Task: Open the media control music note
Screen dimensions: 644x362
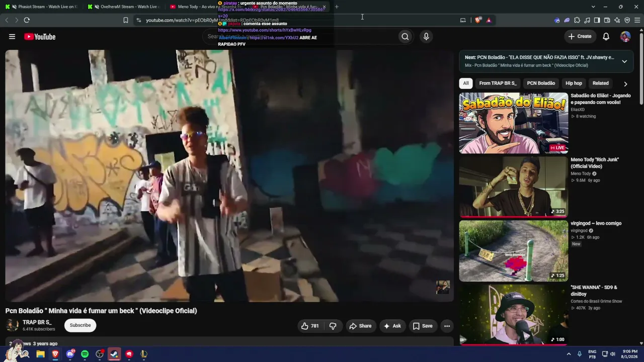Action: (587, 20)
